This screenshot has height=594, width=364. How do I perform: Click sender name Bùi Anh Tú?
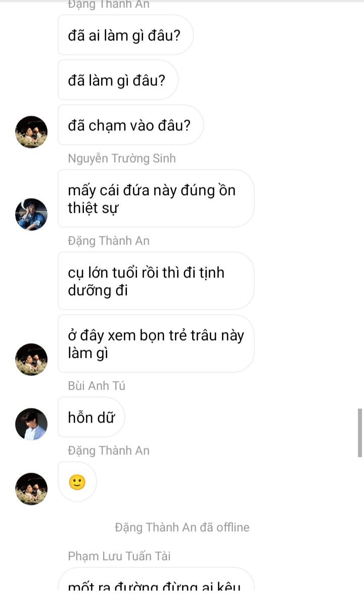coord(97,386)
